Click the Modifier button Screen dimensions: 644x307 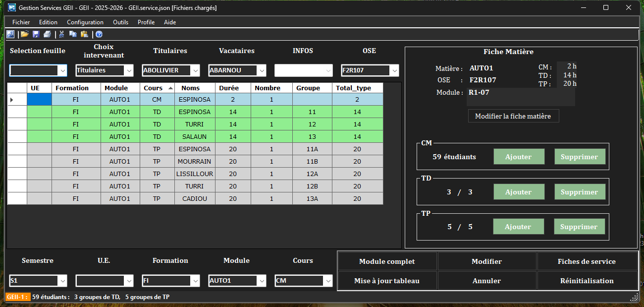click(487, 261)
